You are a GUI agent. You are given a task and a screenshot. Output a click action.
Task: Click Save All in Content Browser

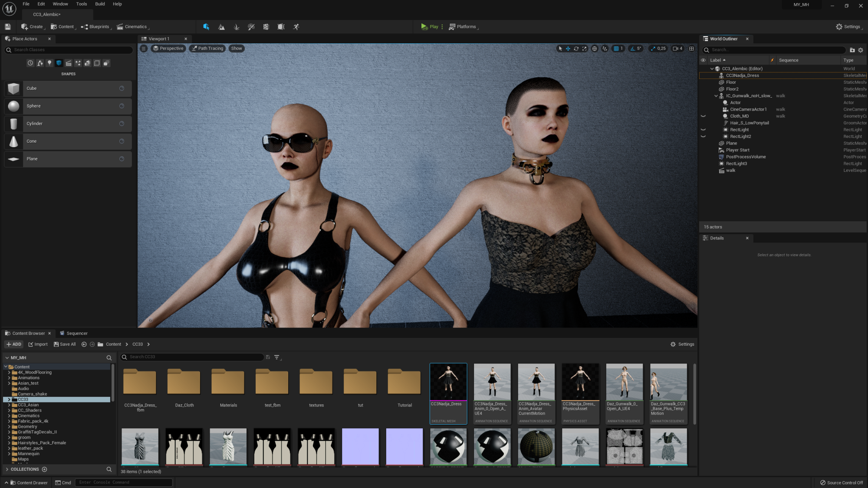[65, 344]
